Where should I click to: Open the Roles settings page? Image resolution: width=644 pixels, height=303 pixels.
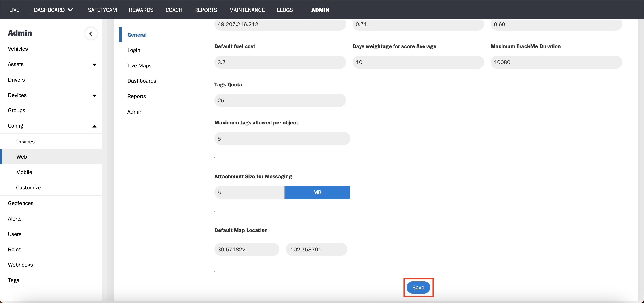tap(15, 249)
